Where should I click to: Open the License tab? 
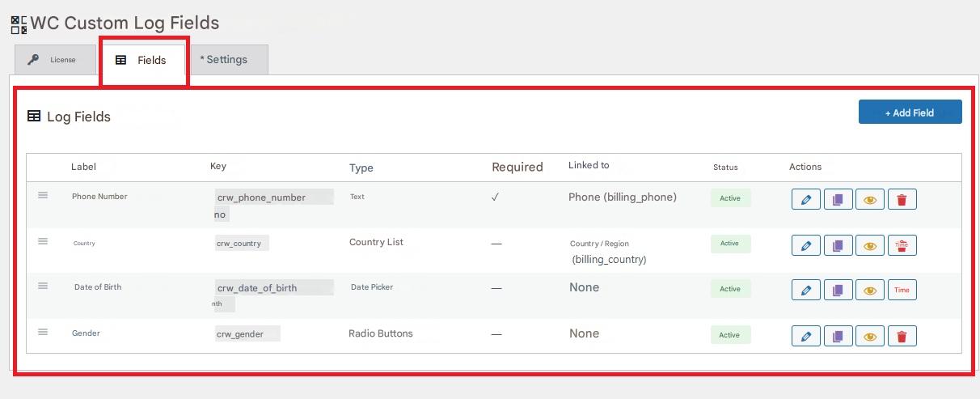pyautogui.click(x=55, y=60)
